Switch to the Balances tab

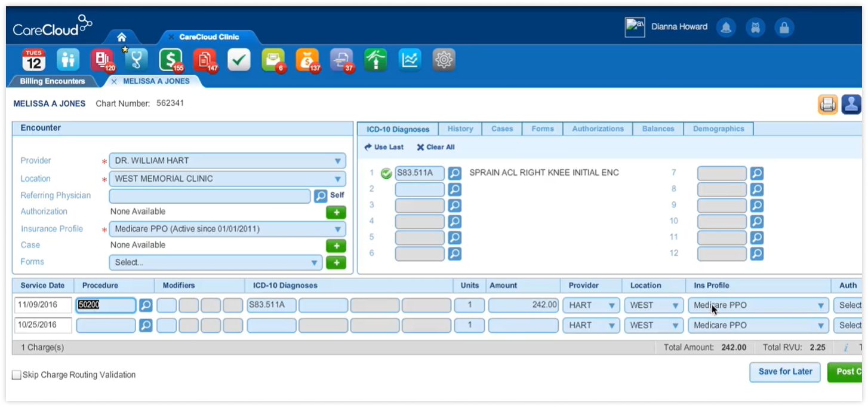coord(658,129)
